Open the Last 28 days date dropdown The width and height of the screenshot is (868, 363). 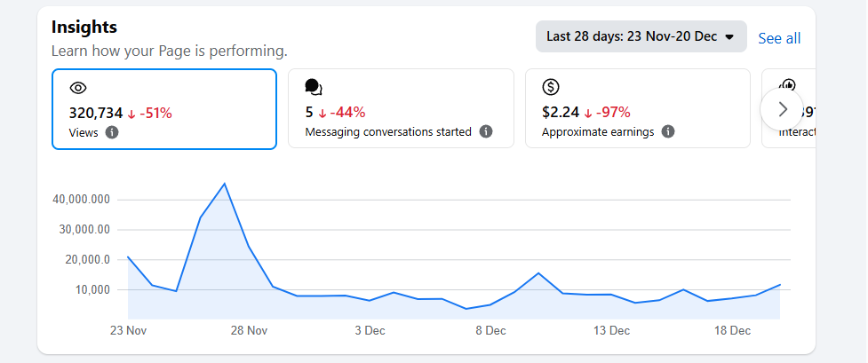(641, 37)
